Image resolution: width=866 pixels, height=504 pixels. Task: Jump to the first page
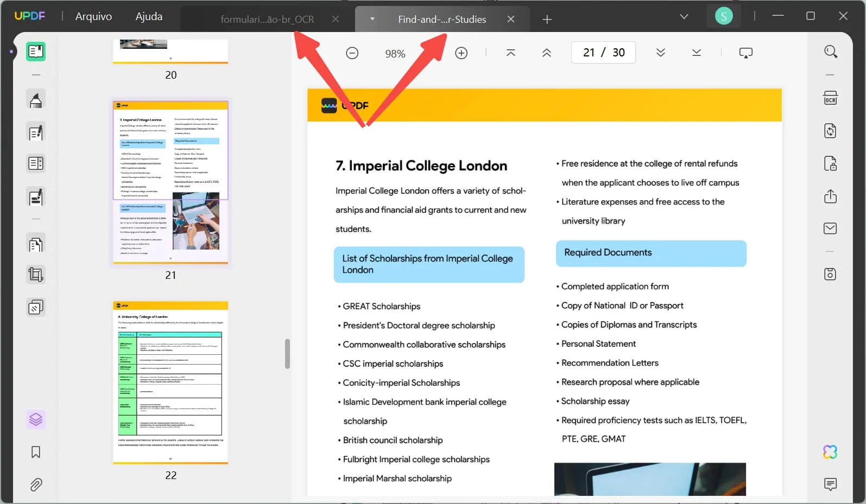(x=511, y=53)
